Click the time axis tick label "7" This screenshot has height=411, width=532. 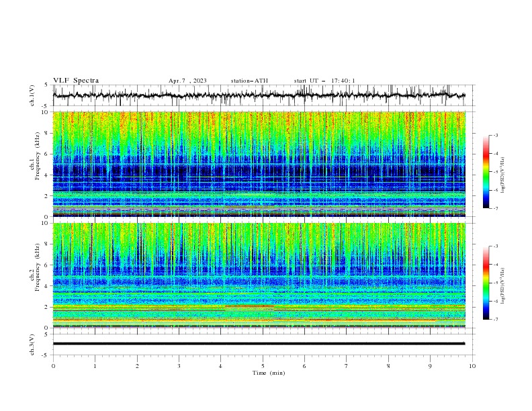click(x=347, y=366)
